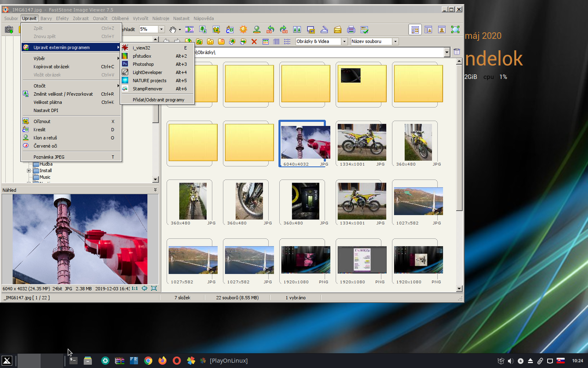Select Červené oči menu entry
The width and height of the screenshot is (588, 368).
pyautogui.click(x=71, y=146)
